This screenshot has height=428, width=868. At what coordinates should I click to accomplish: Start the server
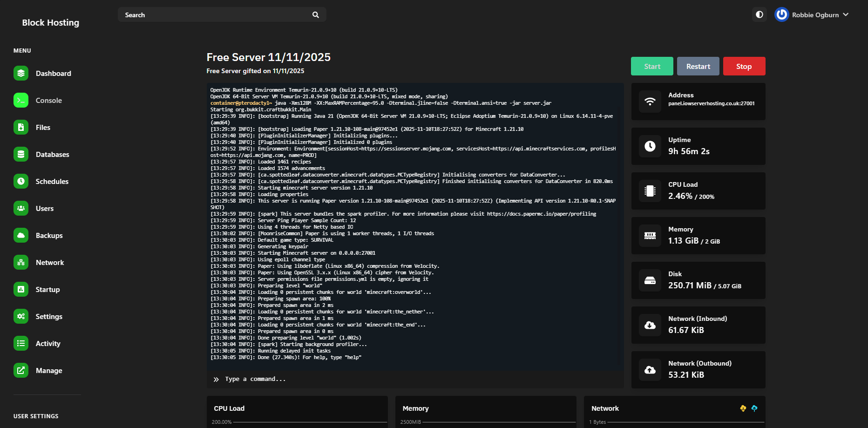(652, 66)
